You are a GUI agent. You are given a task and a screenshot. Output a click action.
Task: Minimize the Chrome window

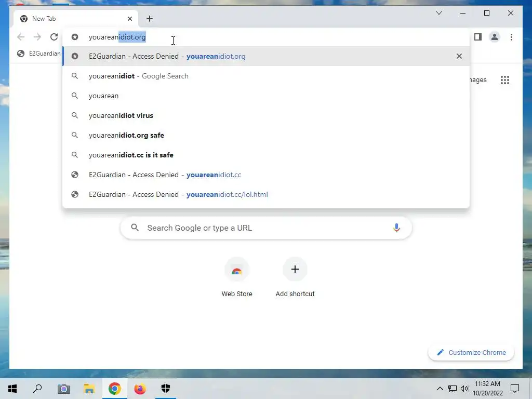(463, 13)
